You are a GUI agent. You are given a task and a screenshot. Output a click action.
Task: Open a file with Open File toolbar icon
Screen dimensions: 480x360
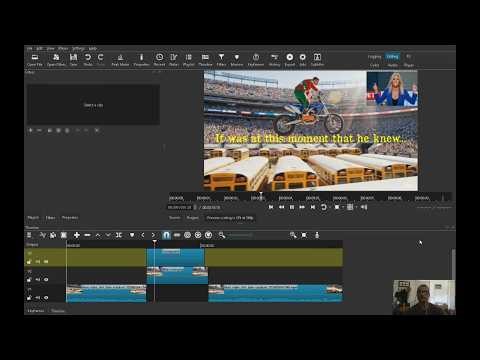(x=35, y=60)
